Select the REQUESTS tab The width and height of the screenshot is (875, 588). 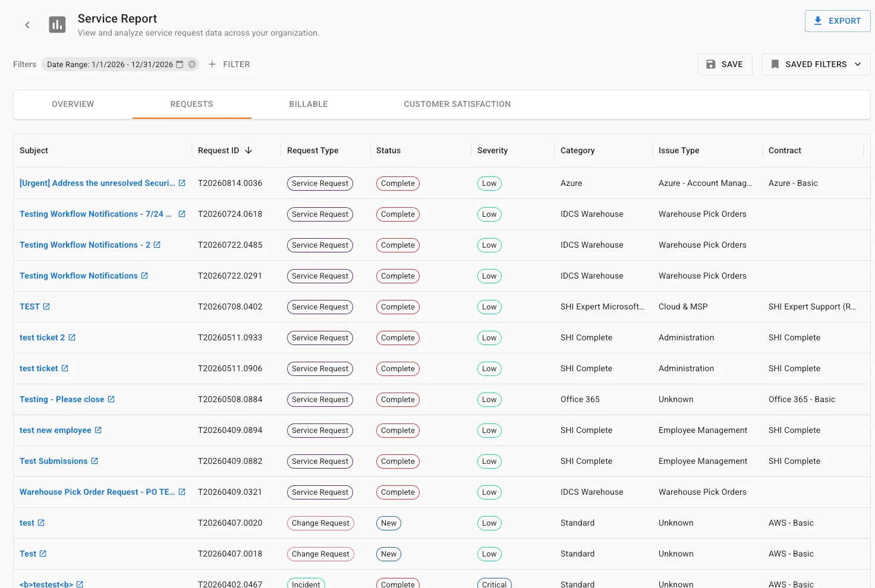(191, 104)
